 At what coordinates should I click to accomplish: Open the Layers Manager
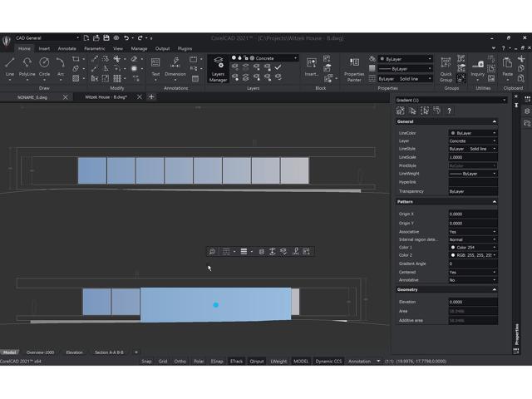(218, 69)
